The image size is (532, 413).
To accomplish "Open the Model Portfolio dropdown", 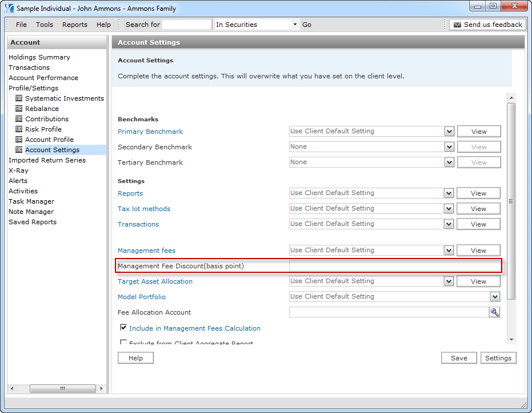I will [494, 297].
